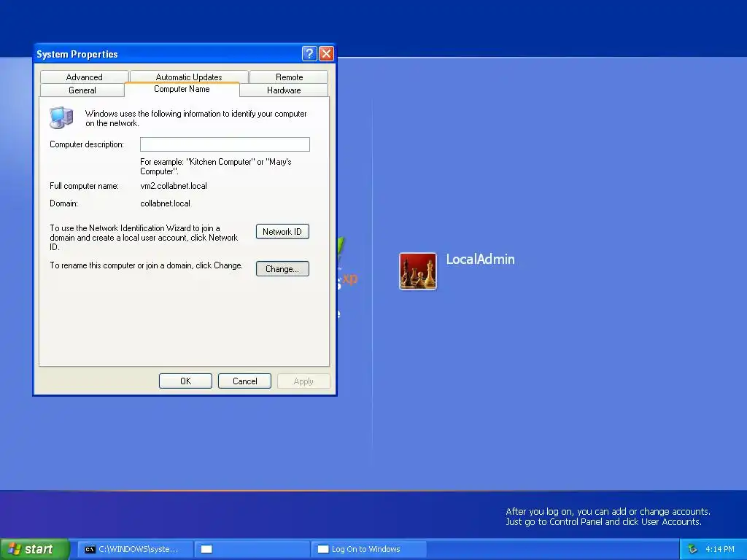Click the 4:14 PM clock in the tray
The height and width of the screenshot is (560, 747).
720,549
